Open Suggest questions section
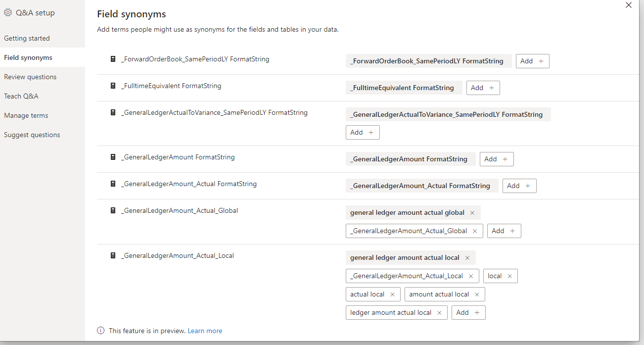Screen dimensions: 644x345 click(x=43, y=135)
